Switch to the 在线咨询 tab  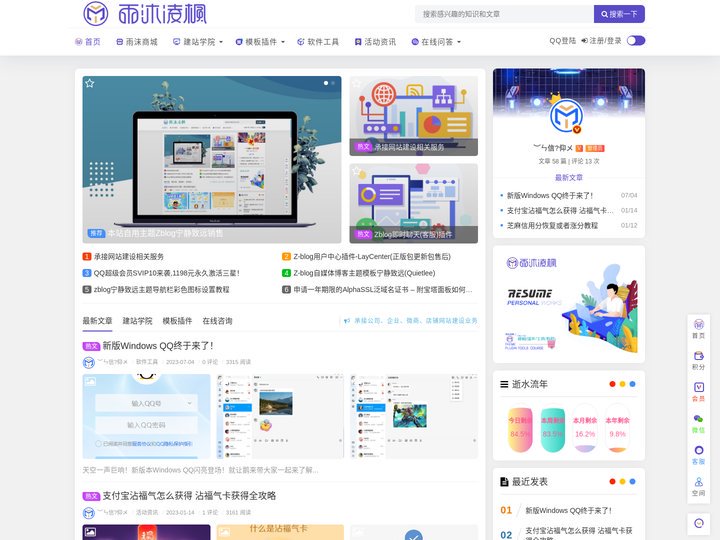point(217,321)
